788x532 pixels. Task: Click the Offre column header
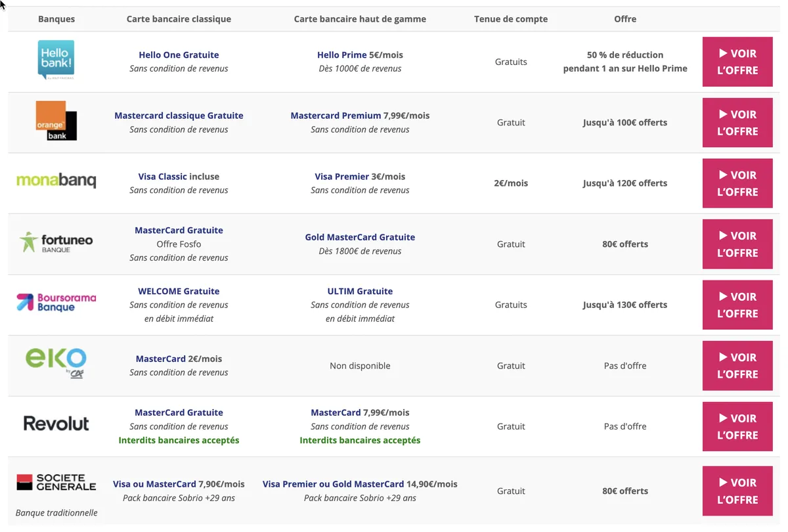(625, 19)
